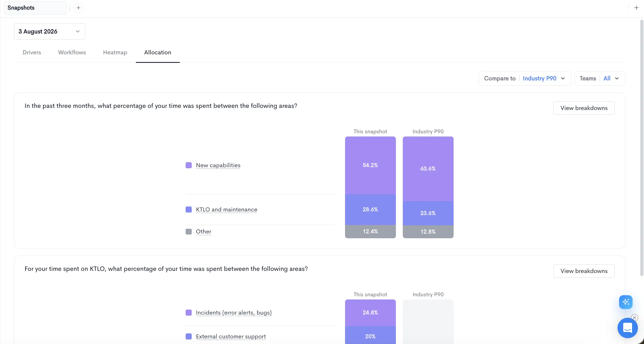Click the External customer support link
Screen dimensions: 644x344
tap(231, 336)
